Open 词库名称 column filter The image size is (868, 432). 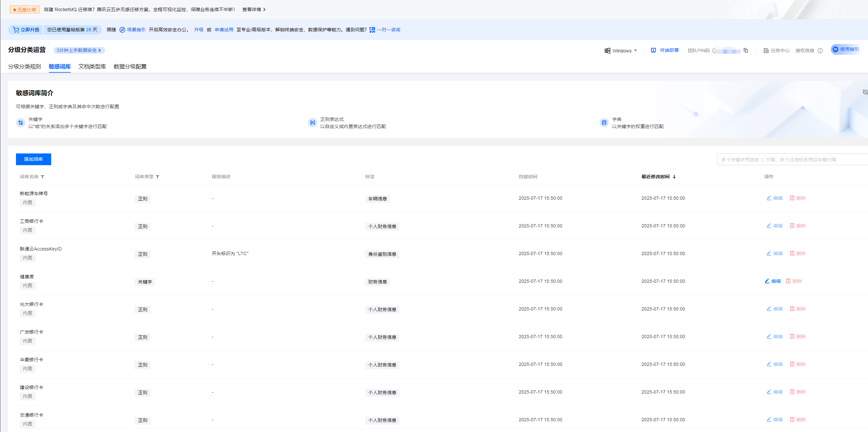42,177
